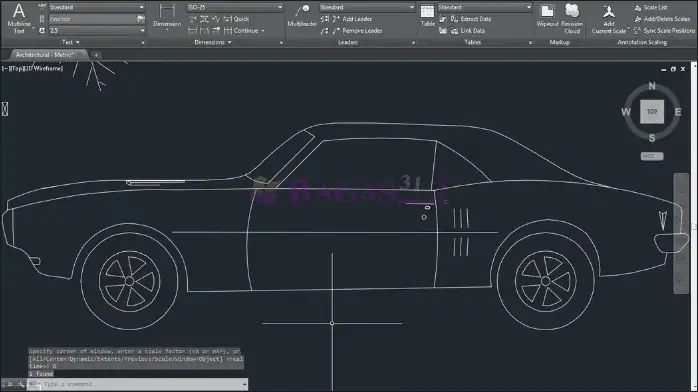Click Add Leader
Screen dimensions: 698x392
click(352, 19)
